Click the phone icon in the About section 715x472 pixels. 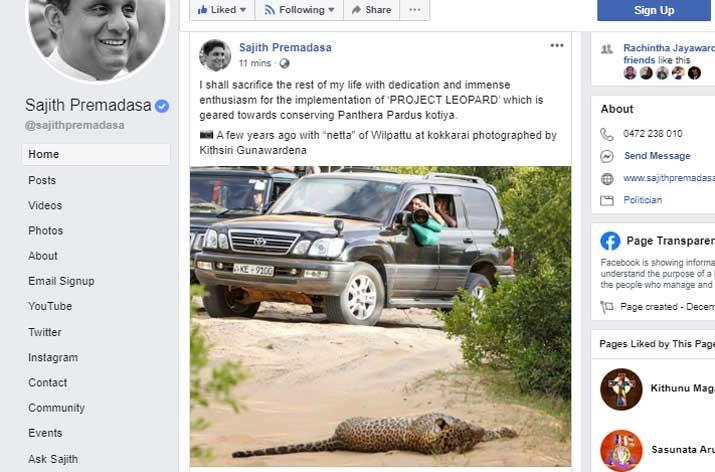tap(607, 134)
